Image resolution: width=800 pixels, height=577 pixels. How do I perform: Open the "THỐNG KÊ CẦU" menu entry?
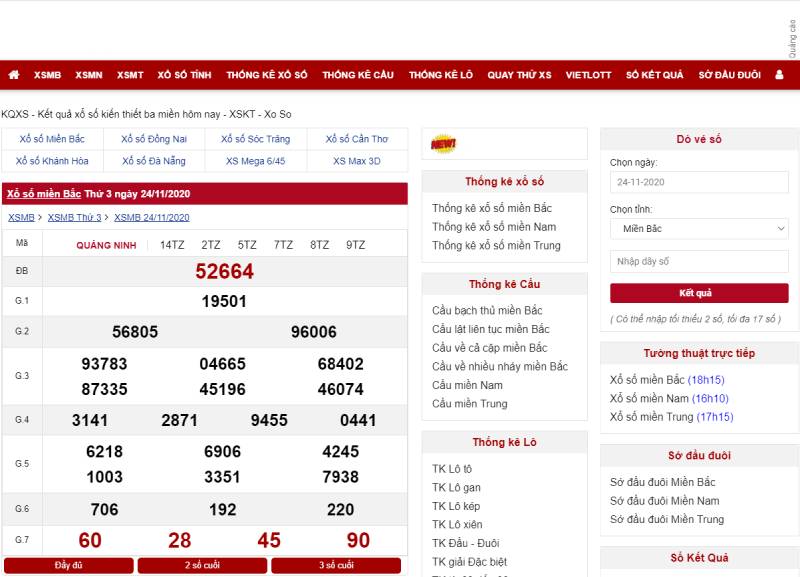(x=359, y=74)
